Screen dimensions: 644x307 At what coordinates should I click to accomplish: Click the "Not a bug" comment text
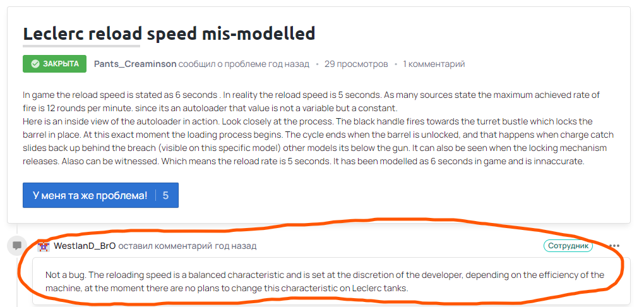(x=325, y=281)
